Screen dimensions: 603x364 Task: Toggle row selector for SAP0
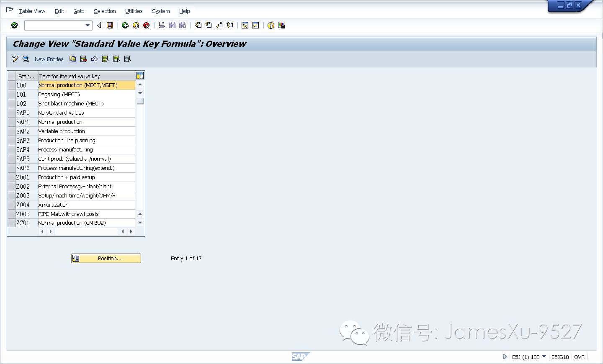tap(12, 113)
